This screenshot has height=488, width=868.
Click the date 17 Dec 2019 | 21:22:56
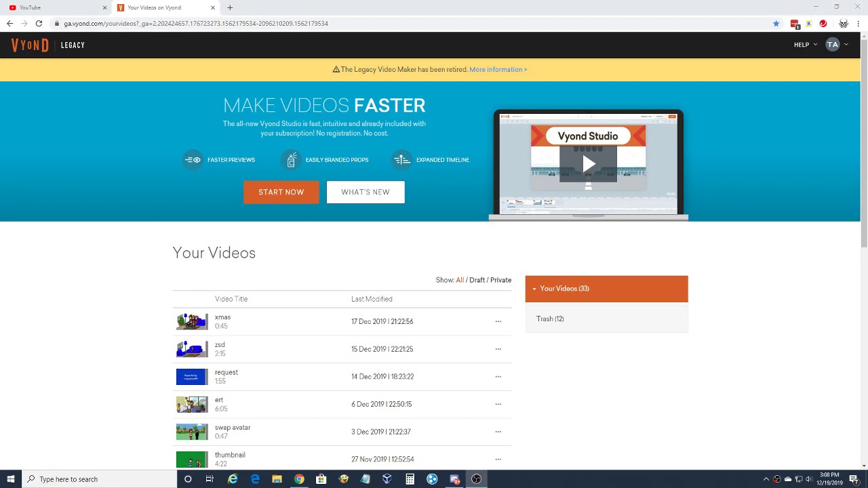coord(382,322)
